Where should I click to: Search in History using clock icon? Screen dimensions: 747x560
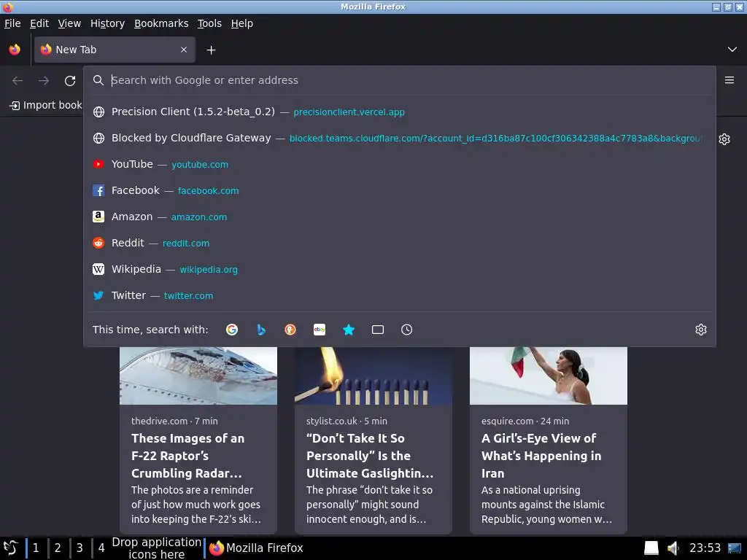click(x=407, y=330)
